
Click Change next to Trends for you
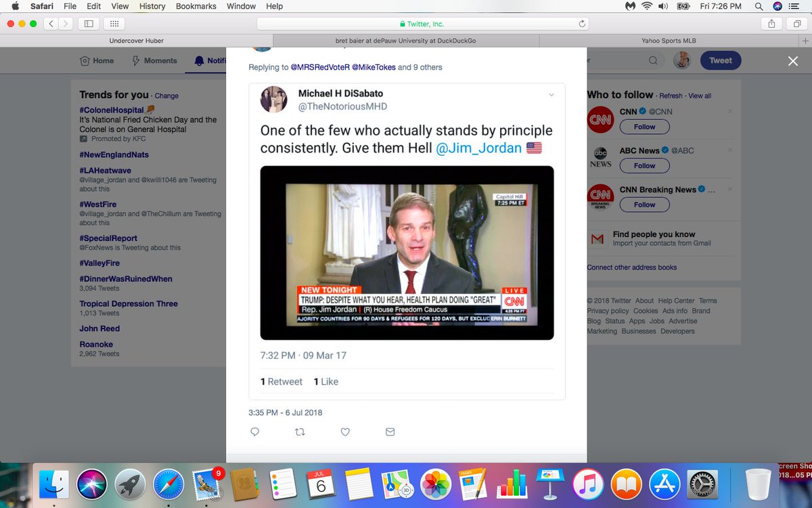(x=166, y=96)
